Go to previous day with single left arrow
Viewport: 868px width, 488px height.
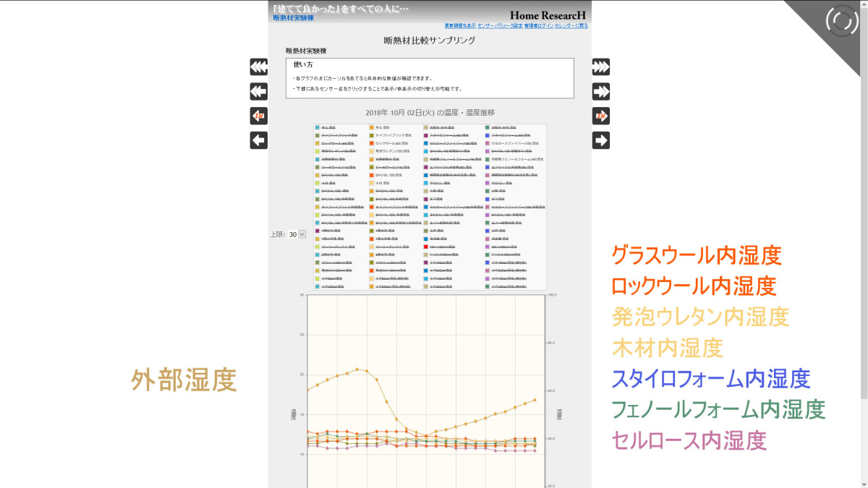tap(259, 140)
